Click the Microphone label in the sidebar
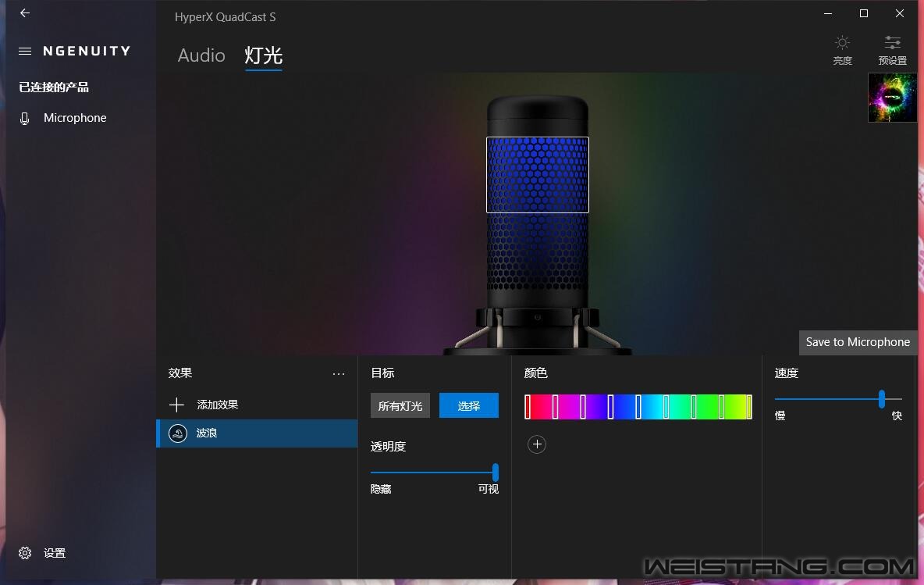The height and width of the screenshot is (585, 924). point(75,118)
